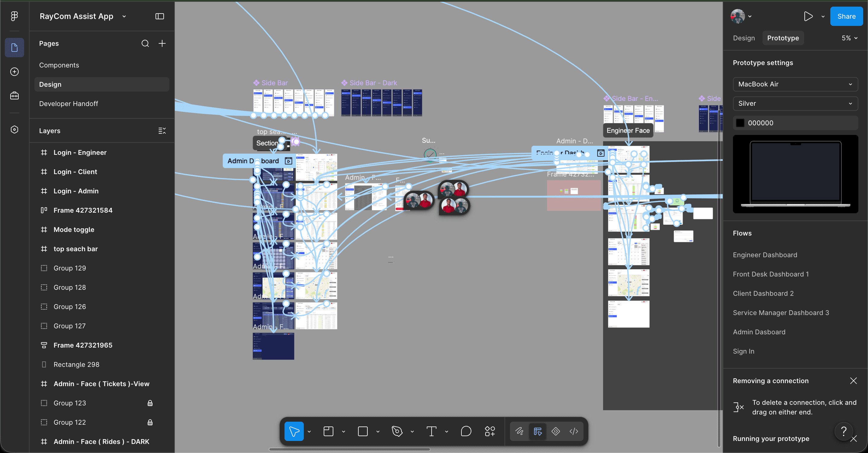Viewport: 868px width, 453px height.
Task: Select the Client Dashboard 2 flow
Action: click(763, 293)
